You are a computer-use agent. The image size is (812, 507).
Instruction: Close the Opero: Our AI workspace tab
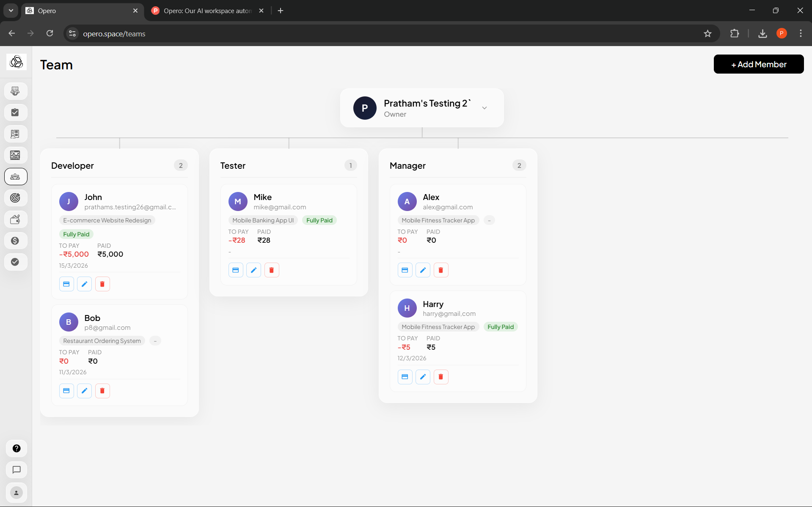[x=261, y=11]
